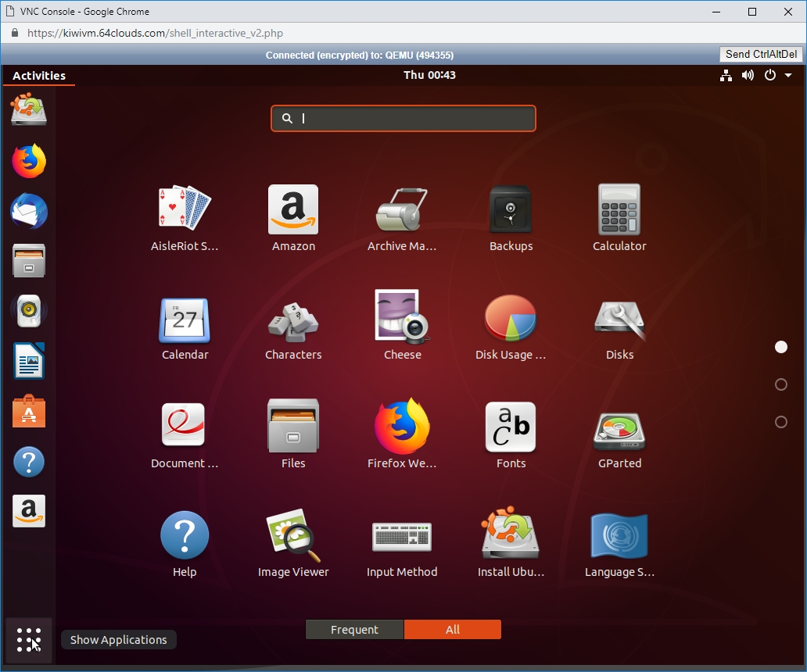Launch GParted partition editor
The height and width of the screenshot is (672, 807).
[x=619, y=429]
